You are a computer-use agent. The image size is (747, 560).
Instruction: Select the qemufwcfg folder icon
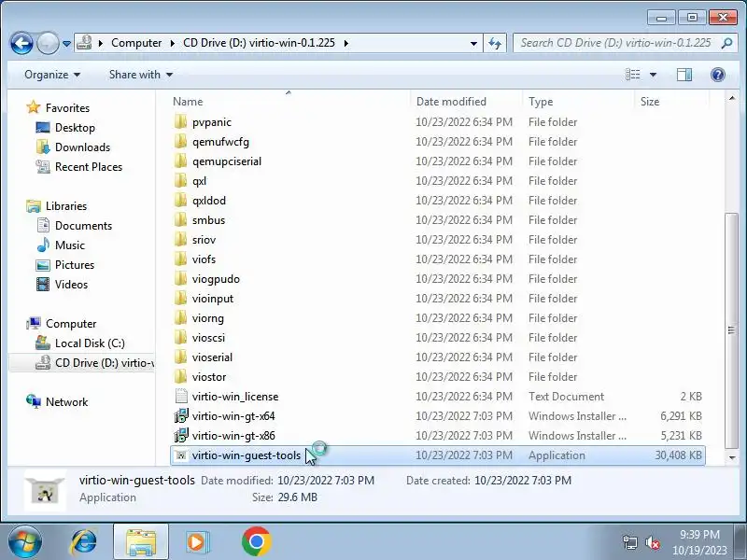point(180,142)
